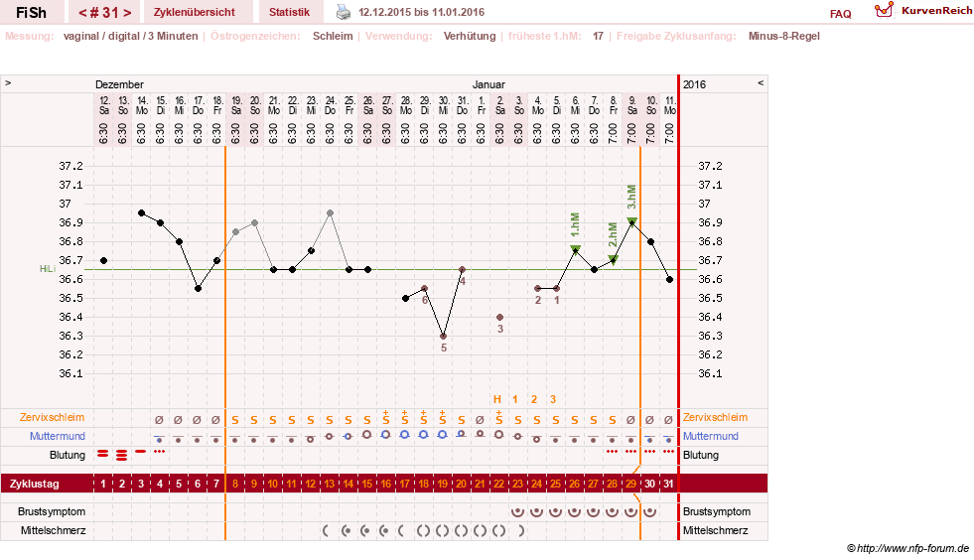The width and height of the screenshot is (974, 560).
Task: Open the printer icon next to date range
Action: tap(343, 12)
